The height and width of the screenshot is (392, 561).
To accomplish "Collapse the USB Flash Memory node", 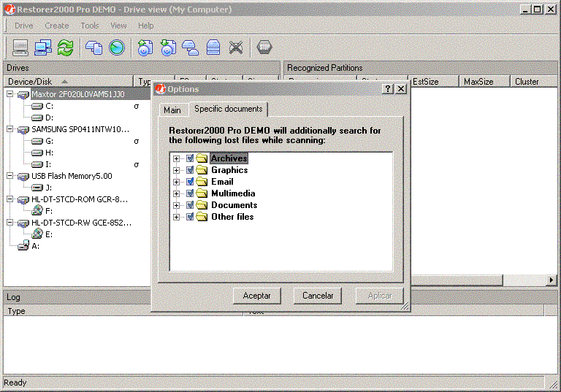I will click(x=9, y=176).
